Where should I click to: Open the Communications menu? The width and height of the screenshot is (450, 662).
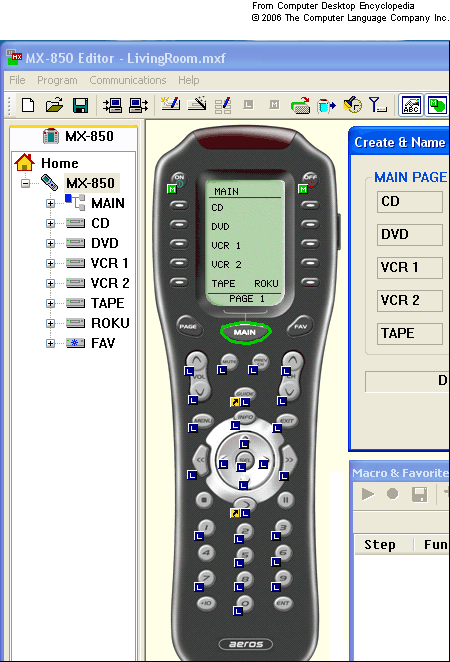pyautogui.click(x=127, y=80)
